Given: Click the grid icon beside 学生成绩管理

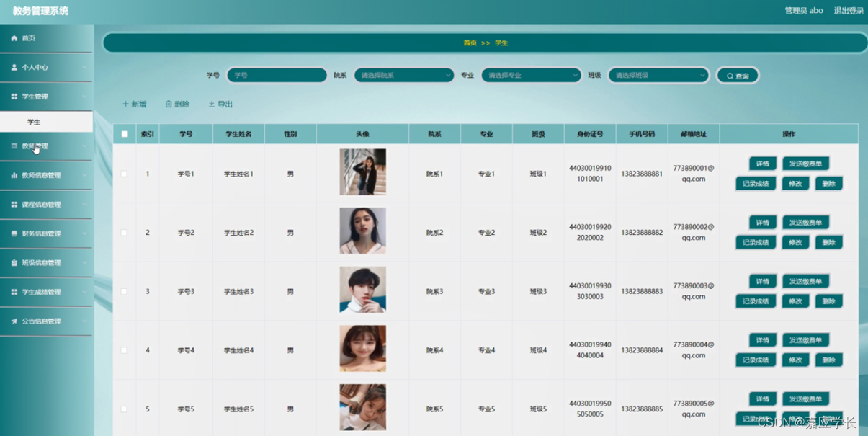Looking at the screenshot, I should point(14,292).
